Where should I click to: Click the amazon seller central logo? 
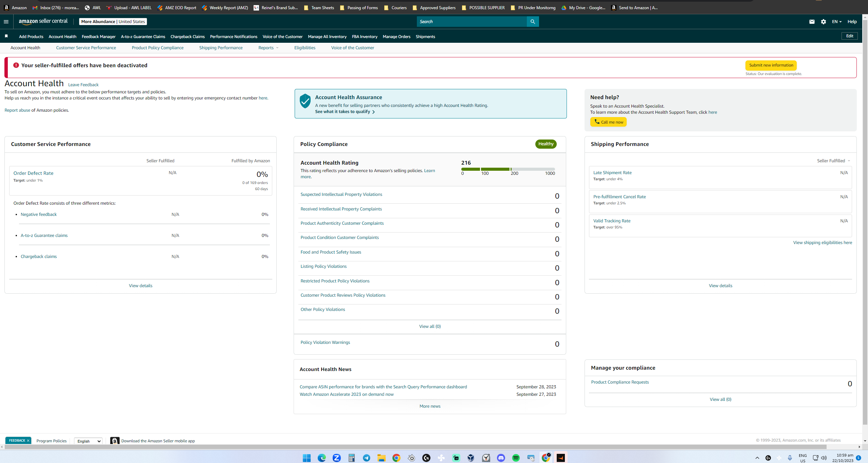(x=43, y=21)
